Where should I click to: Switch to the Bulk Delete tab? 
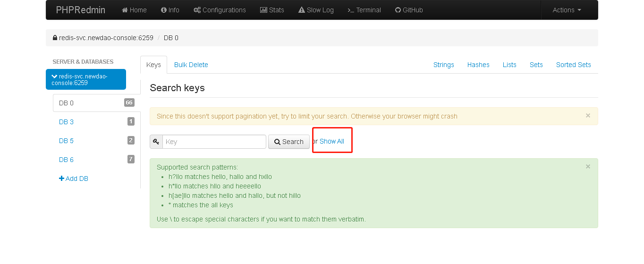click(191, 65)
